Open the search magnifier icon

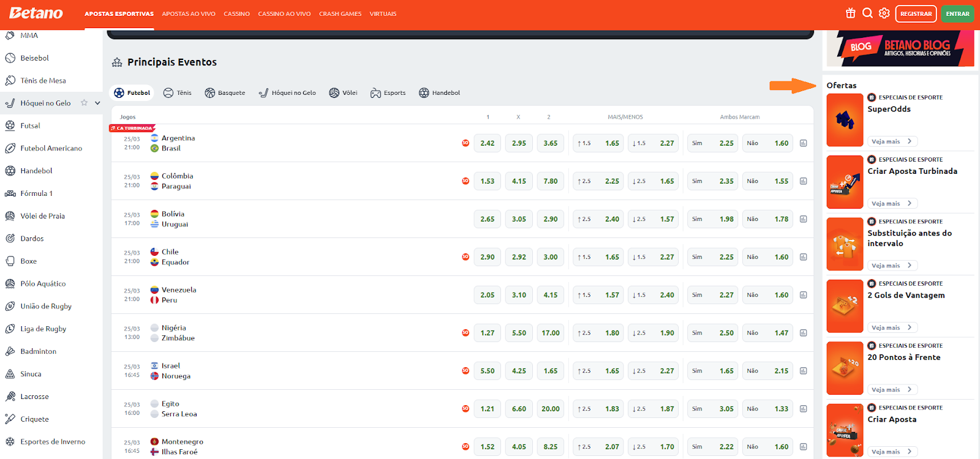867,13
